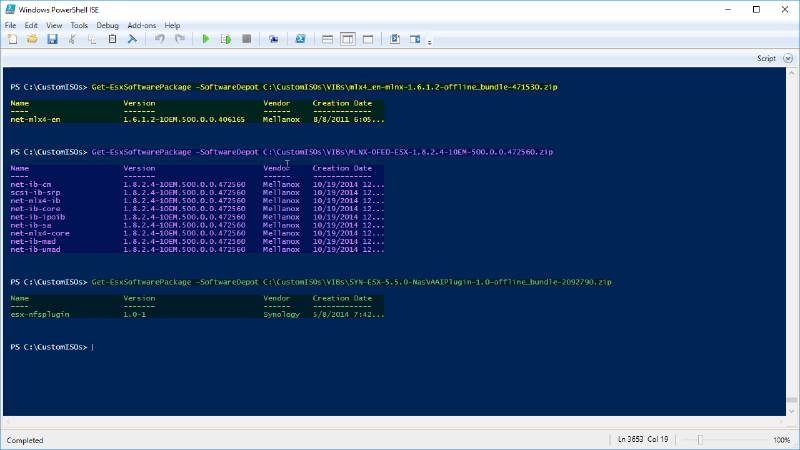Click the Copy icon in toolbar

(x=92, y=39)
